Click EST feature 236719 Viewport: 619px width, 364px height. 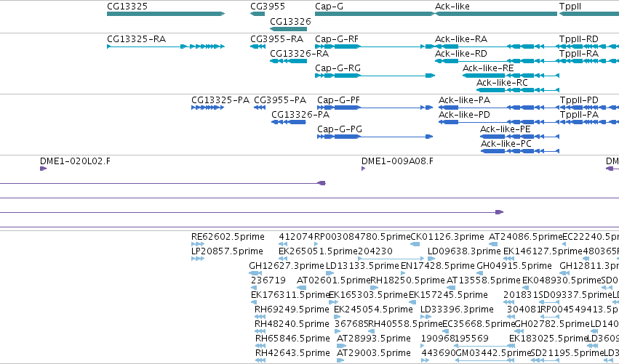click(254, 288)
